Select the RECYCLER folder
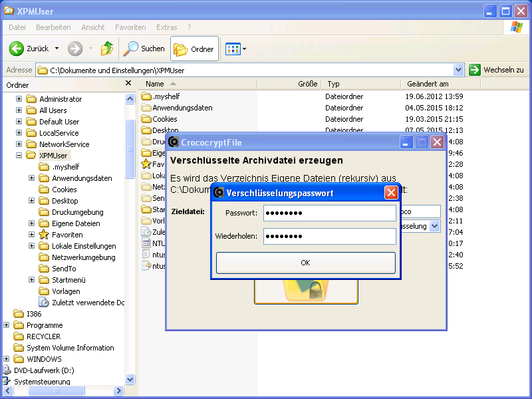The width and height of the screenshot is (532, 399). click(37, 336)
